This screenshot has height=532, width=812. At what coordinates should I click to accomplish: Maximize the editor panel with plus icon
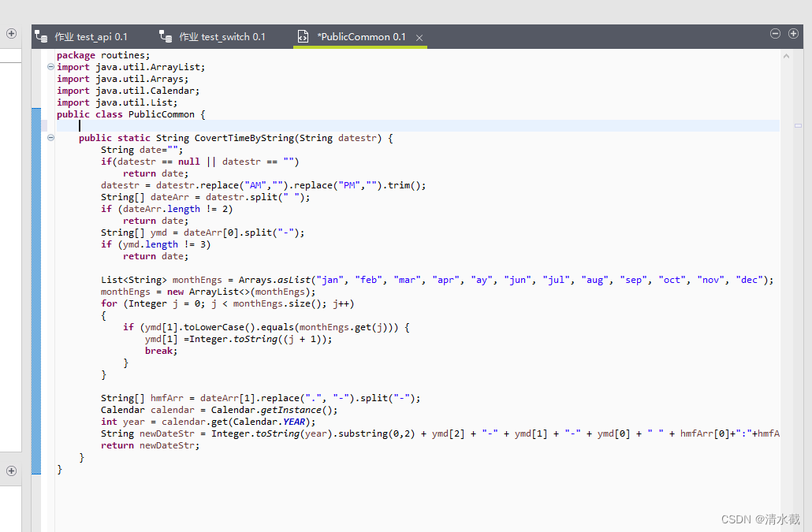point(793,34)
